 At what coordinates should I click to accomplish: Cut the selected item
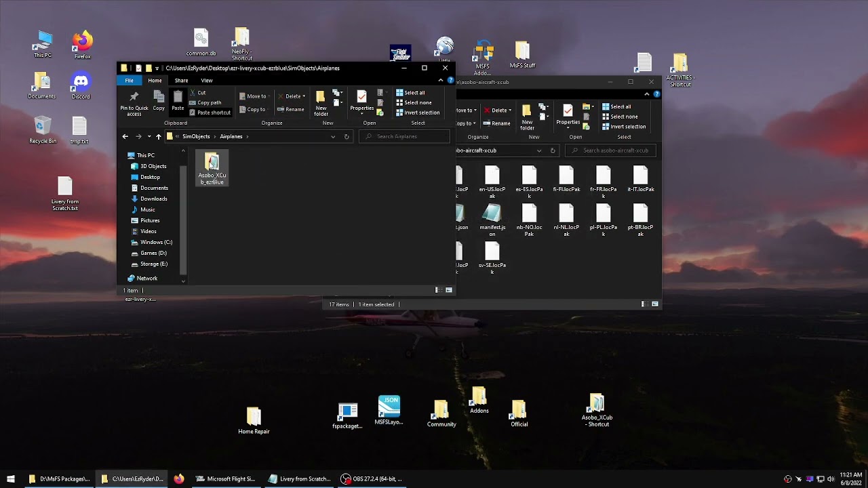point(197,93)
